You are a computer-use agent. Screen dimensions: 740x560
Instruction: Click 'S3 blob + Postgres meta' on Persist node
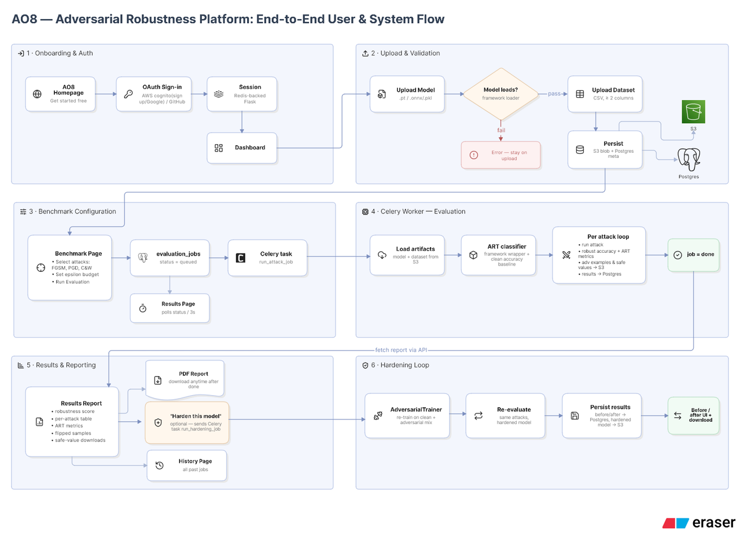tap(613, 154)
